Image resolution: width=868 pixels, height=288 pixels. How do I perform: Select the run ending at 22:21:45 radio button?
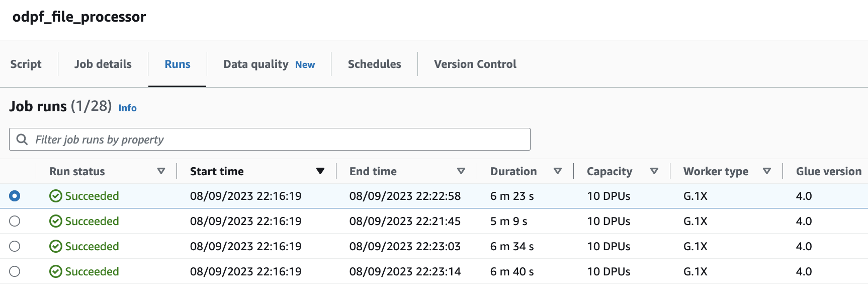pyautogui.click(x=15, y=221)
